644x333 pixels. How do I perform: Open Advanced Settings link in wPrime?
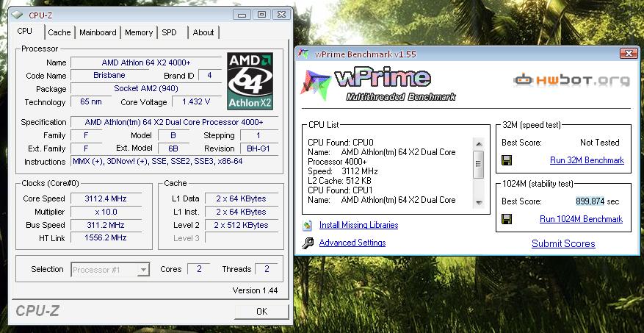point(352,243)
